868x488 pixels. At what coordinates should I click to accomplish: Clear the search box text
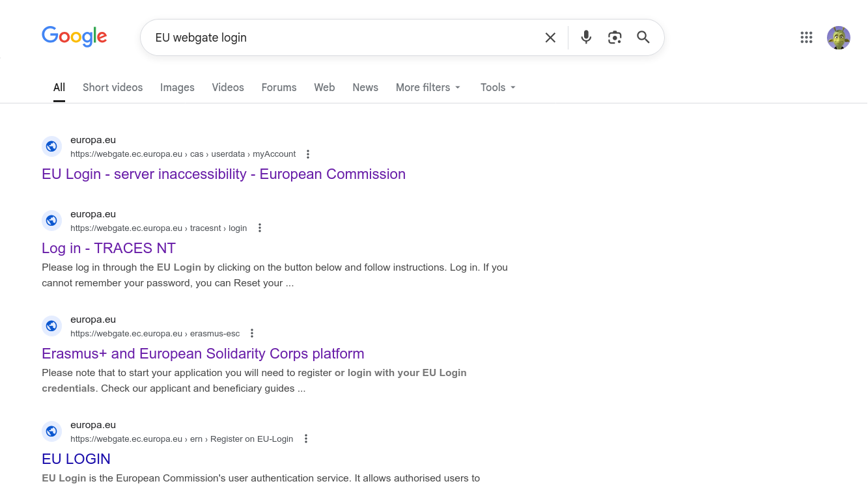pos(550,38)
